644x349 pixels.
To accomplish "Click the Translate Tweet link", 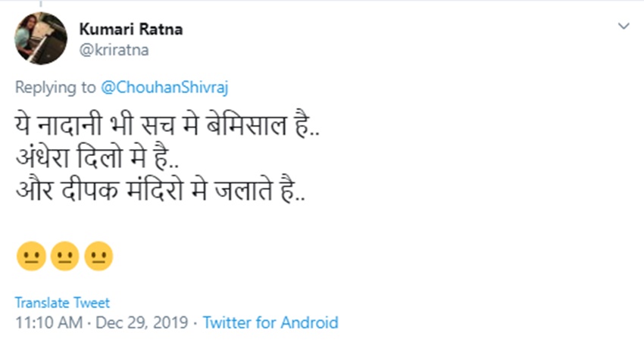I will [62, 303].
